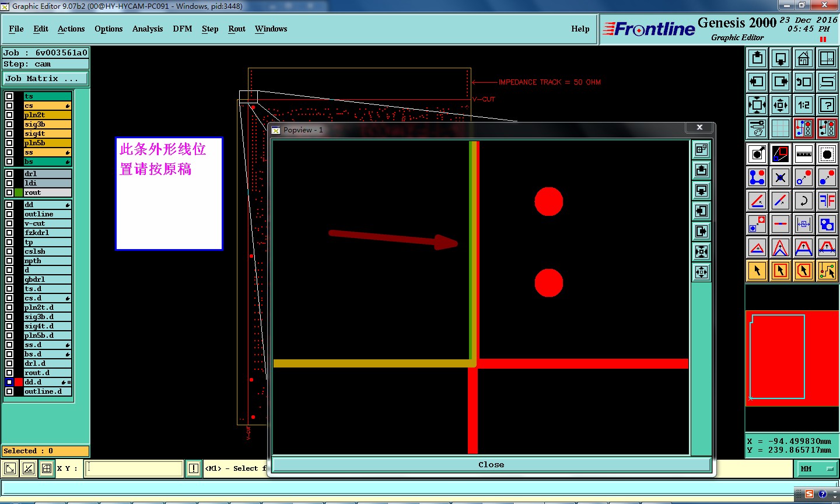Click the Close button in Popview
The image size is (840, 504).
491,464
